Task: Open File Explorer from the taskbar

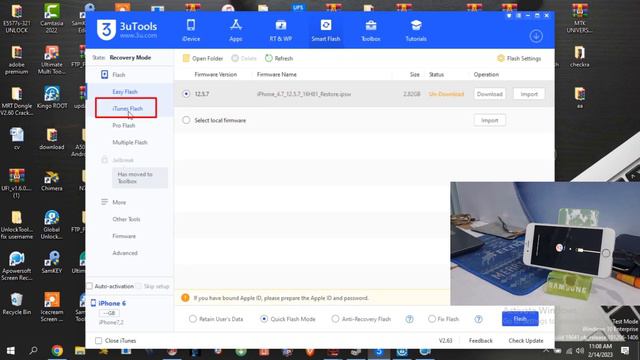Action: pos(80,351)
